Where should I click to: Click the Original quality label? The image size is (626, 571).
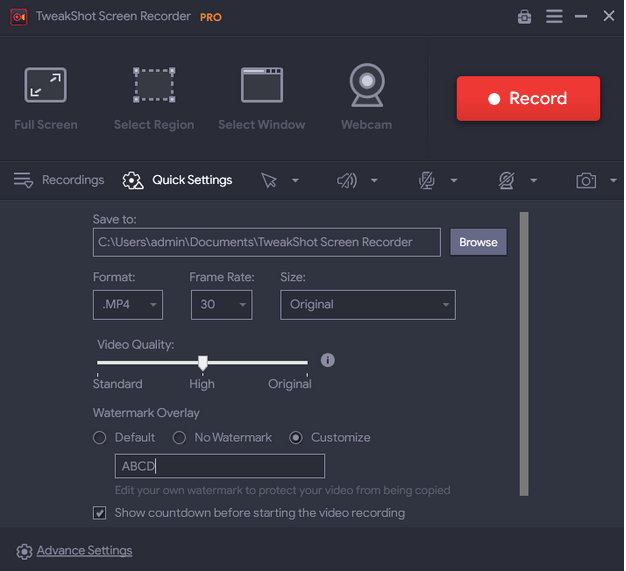pos(289,384)
